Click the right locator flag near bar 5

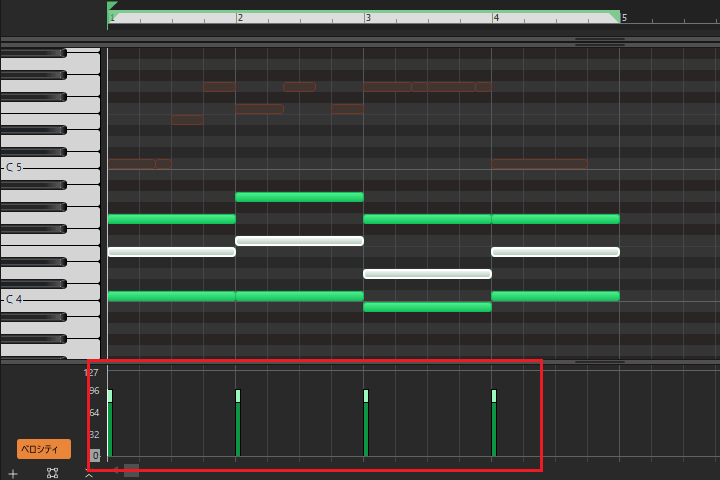pos(614,17)
